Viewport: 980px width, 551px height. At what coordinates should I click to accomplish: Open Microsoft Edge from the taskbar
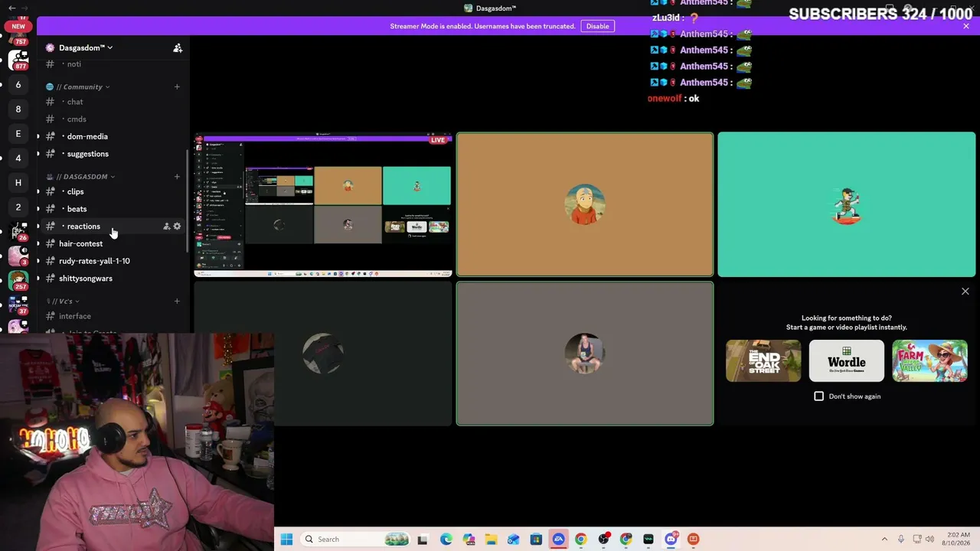446,540
